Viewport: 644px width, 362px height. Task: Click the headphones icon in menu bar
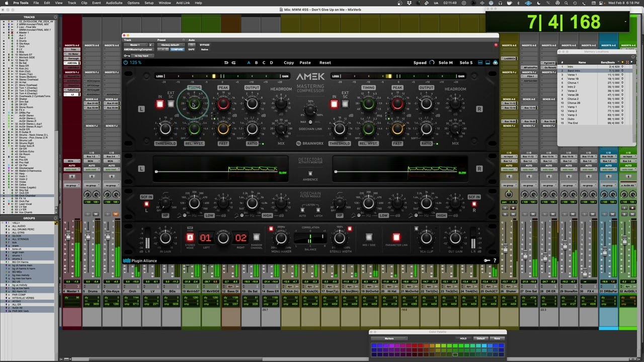pyautogui.click(x=500, y=3)
